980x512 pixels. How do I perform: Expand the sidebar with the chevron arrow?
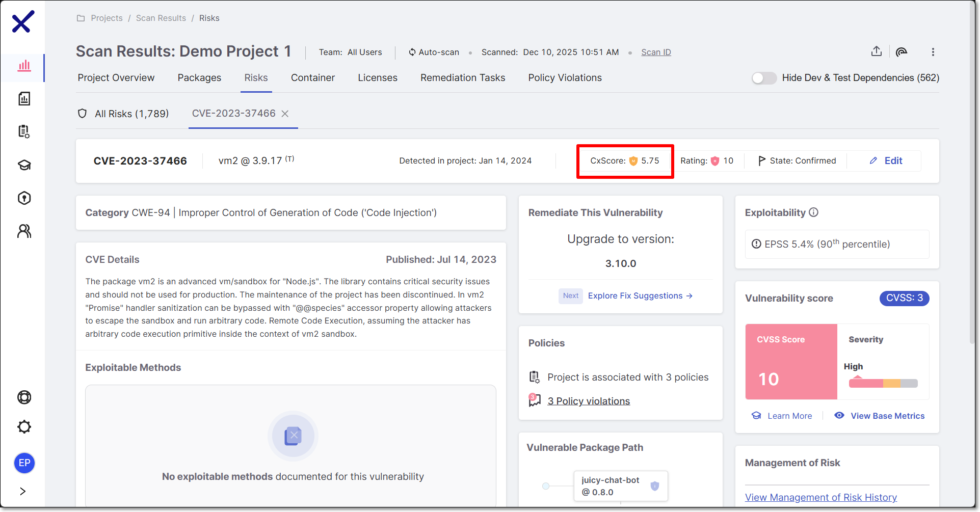pyautogui.click(x=23, y=491)
